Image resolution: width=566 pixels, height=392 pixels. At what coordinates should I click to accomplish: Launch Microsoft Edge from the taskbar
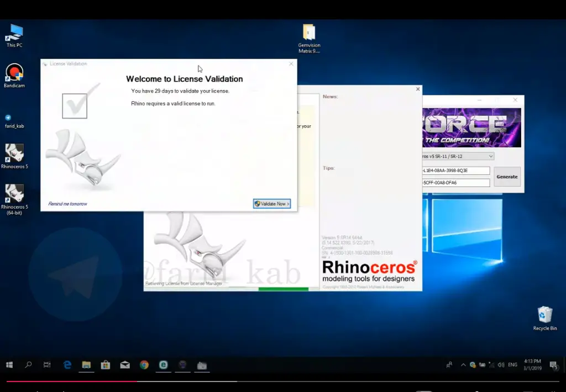click(x=67, y=365)
